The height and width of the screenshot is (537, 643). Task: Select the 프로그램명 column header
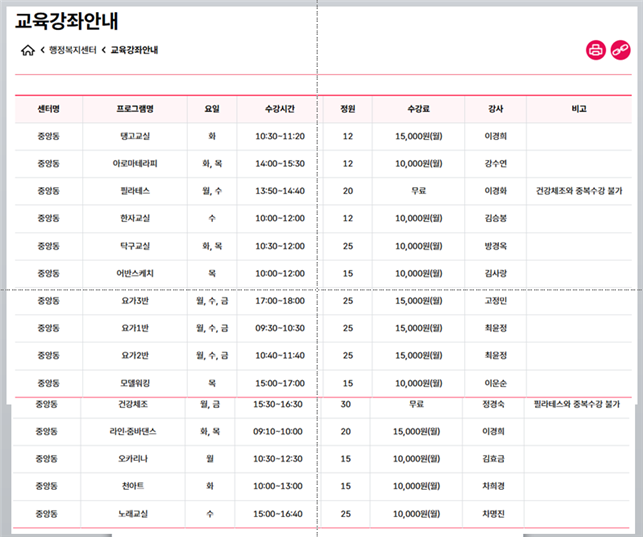pos(135,108)
